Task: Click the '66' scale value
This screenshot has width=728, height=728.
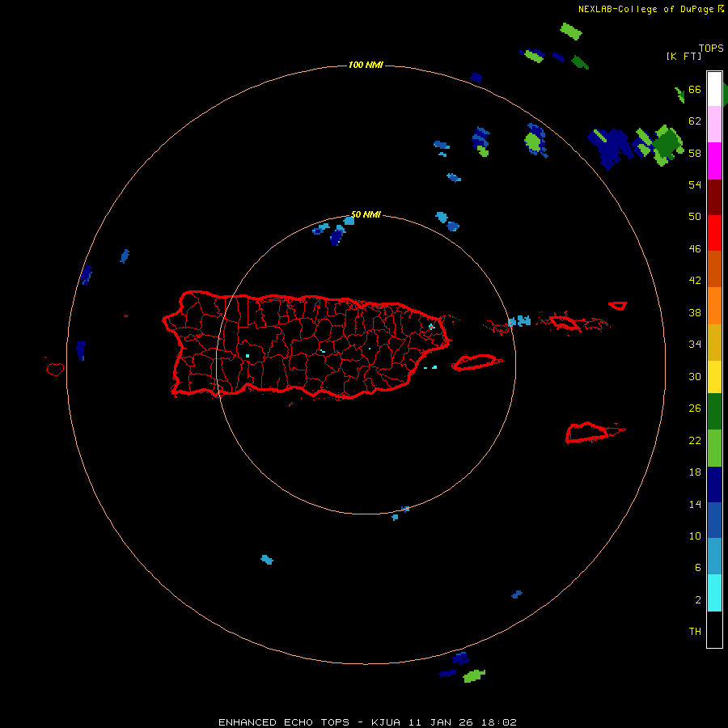Action: (x=695, y=89)
